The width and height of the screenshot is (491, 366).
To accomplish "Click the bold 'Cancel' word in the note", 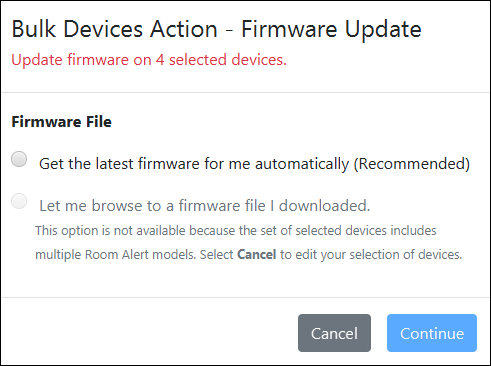I will tap(256, 255).
